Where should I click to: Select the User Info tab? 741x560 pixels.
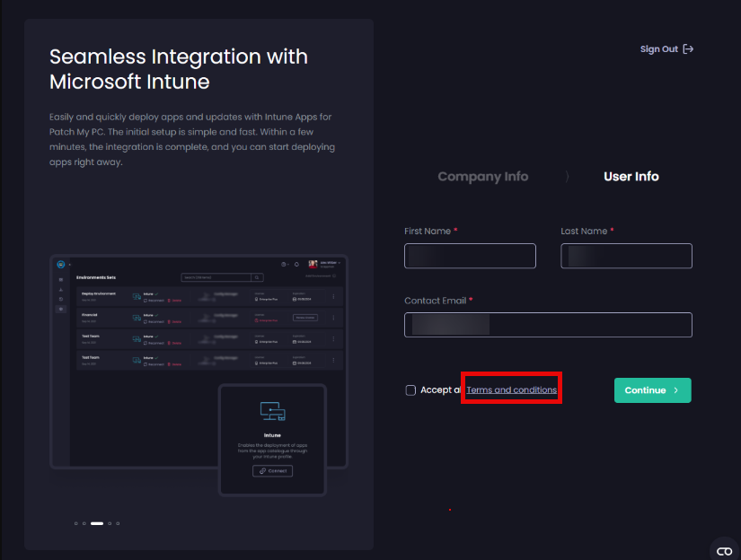pos(631,176)
